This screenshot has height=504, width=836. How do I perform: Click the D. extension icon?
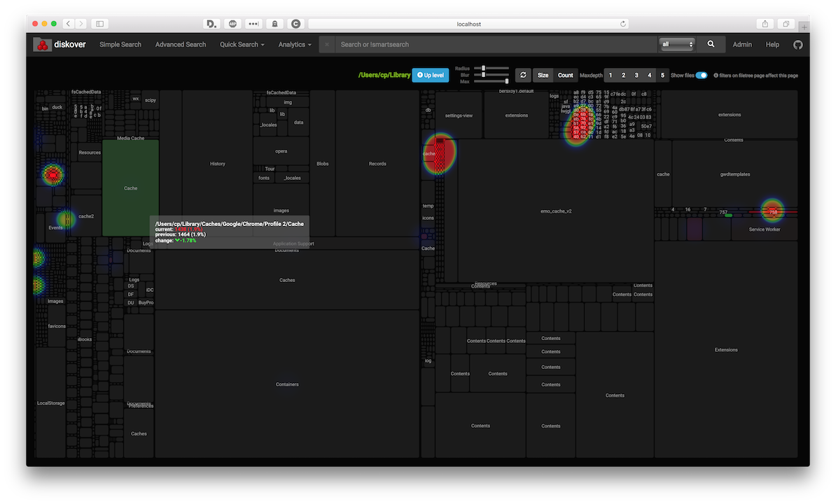click(211, 23)
